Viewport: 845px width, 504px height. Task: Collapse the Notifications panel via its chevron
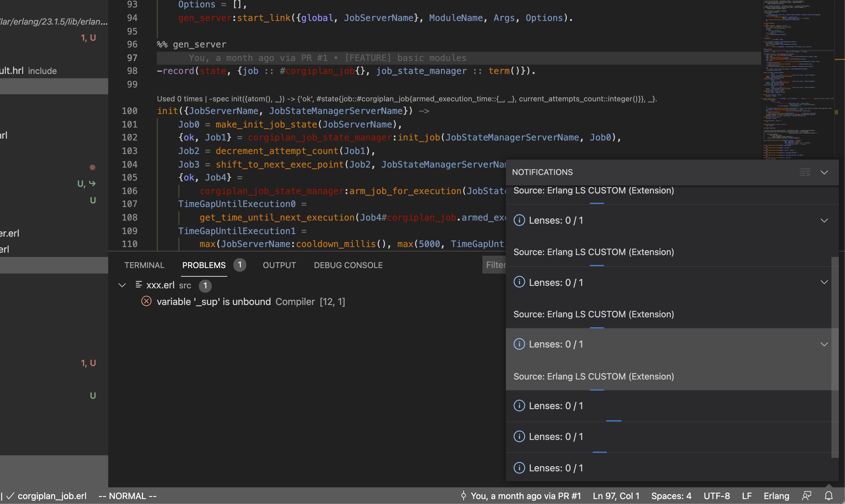pos(825,172)
